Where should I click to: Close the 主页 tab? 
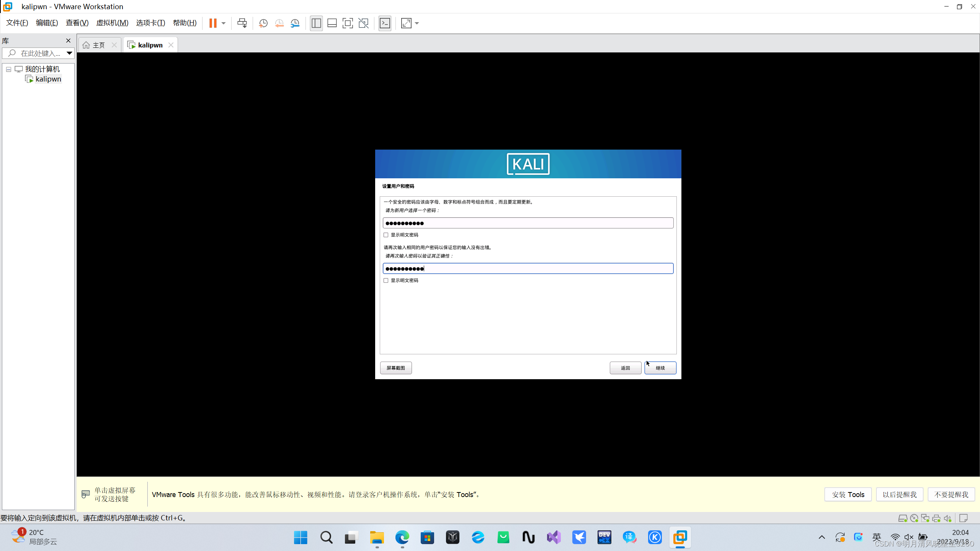114,45
